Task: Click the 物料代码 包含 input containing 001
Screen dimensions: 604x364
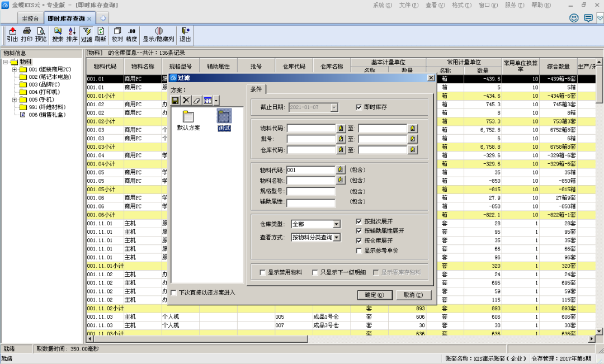Action: (311, 170)
